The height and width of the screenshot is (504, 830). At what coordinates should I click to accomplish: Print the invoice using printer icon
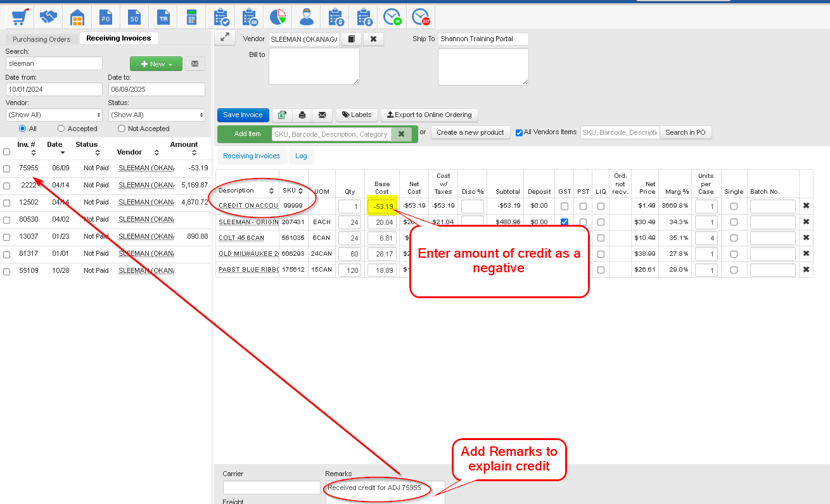click(x=302, y=115)
